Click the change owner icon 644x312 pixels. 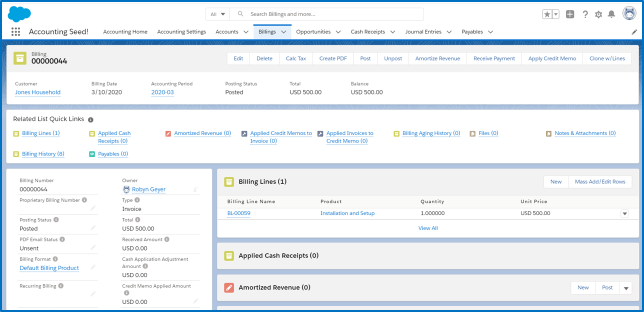pos(196,189)
